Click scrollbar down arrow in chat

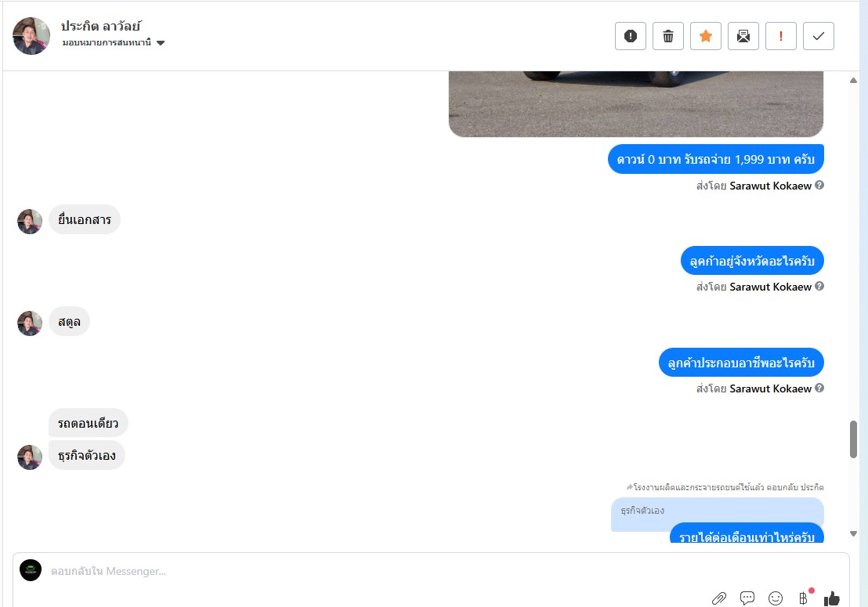click(x=854, y=534)
